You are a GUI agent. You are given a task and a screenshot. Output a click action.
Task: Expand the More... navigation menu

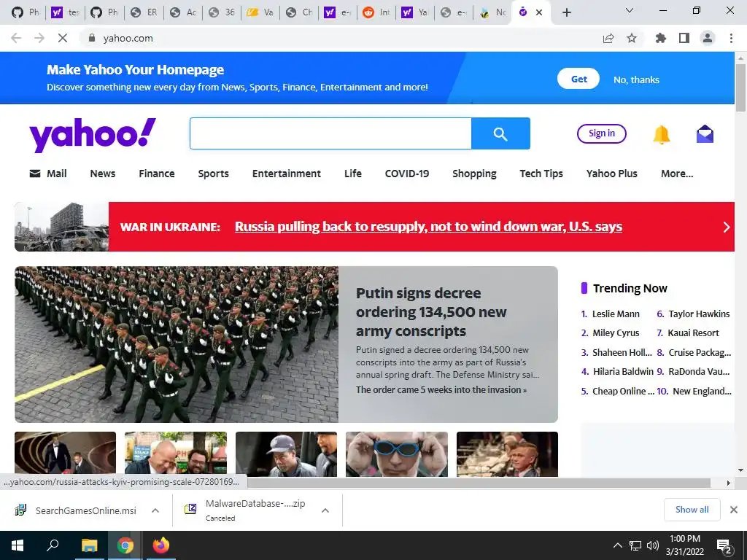pyautogui.click(x=677, y=174)
